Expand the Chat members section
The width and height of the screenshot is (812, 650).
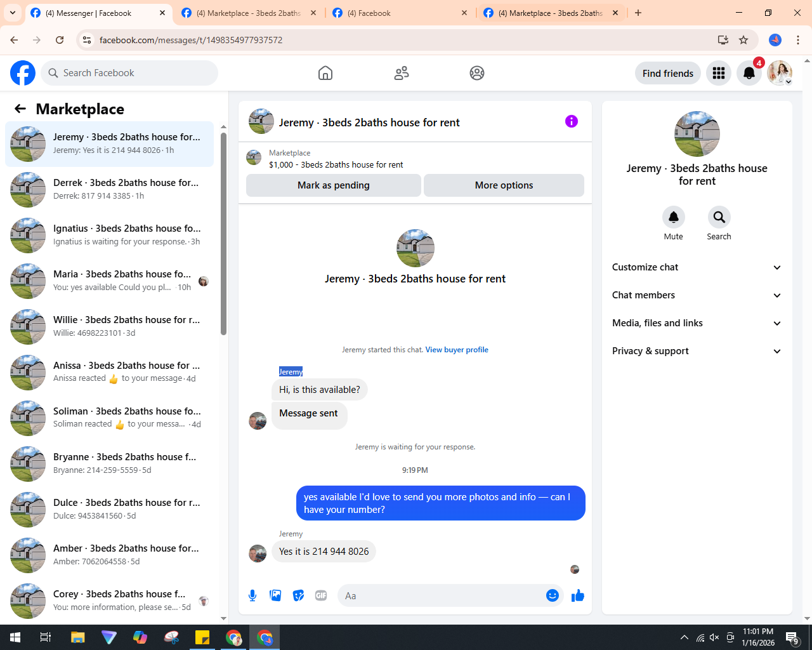(697, 295)
